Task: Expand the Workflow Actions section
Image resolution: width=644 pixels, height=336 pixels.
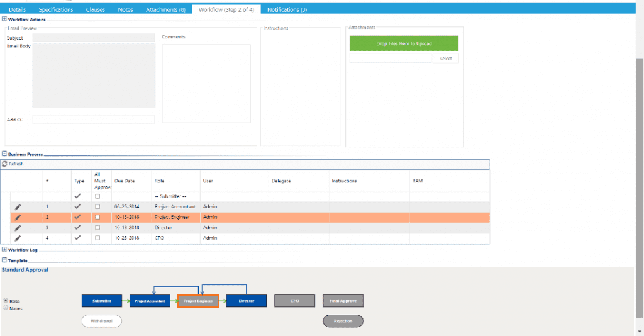Action: [x=4, y=19]
